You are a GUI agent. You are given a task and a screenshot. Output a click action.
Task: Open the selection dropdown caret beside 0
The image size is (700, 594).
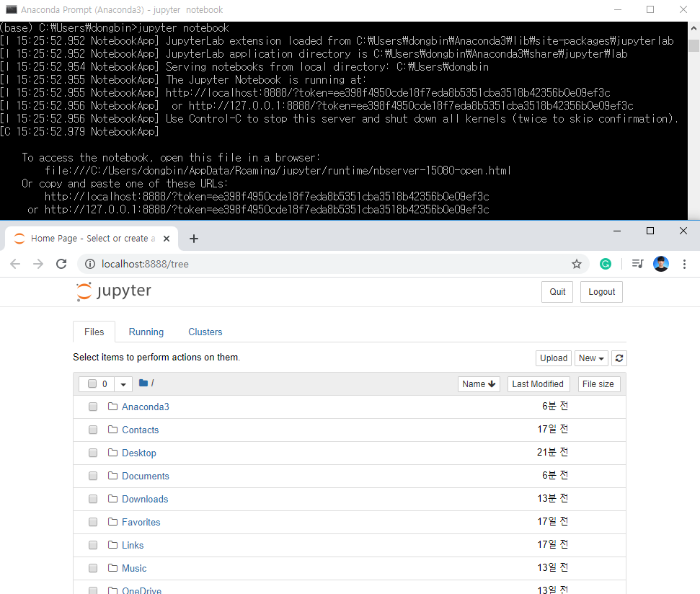click(x=123, y=384)
